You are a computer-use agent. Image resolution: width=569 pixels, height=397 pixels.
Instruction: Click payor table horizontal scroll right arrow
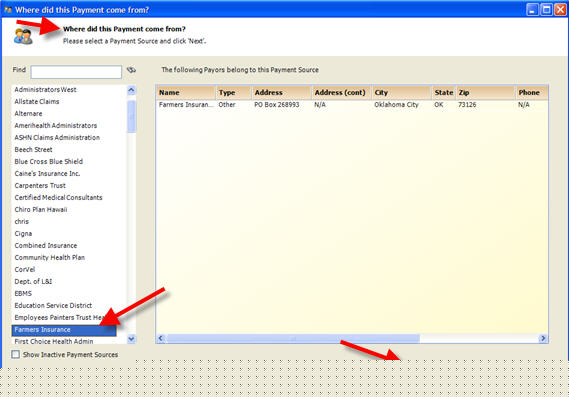[x=543, y=339]
